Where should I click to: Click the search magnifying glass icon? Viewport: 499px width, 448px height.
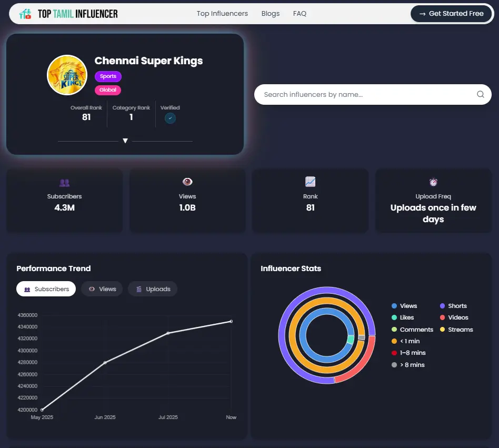click(x=480, y=94)
